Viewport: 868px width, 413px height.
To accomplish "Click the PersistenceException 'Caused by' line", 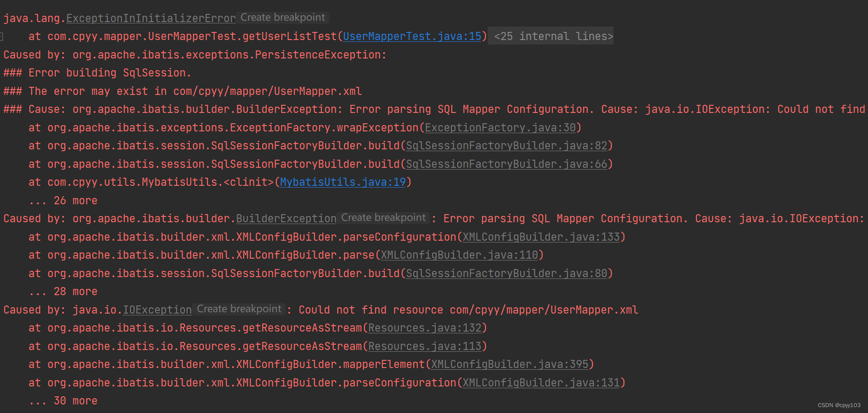I will click(195, 55).
